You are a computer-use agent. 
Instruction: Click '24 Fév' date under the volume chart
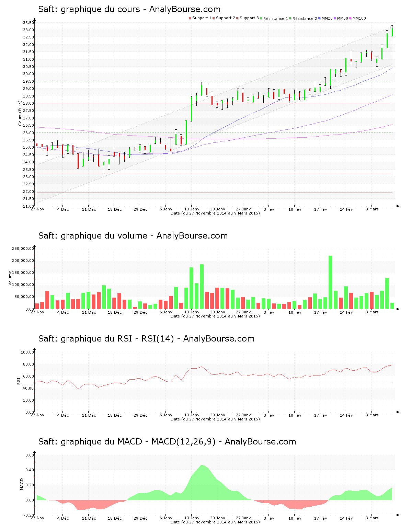(x=346, y=312)
